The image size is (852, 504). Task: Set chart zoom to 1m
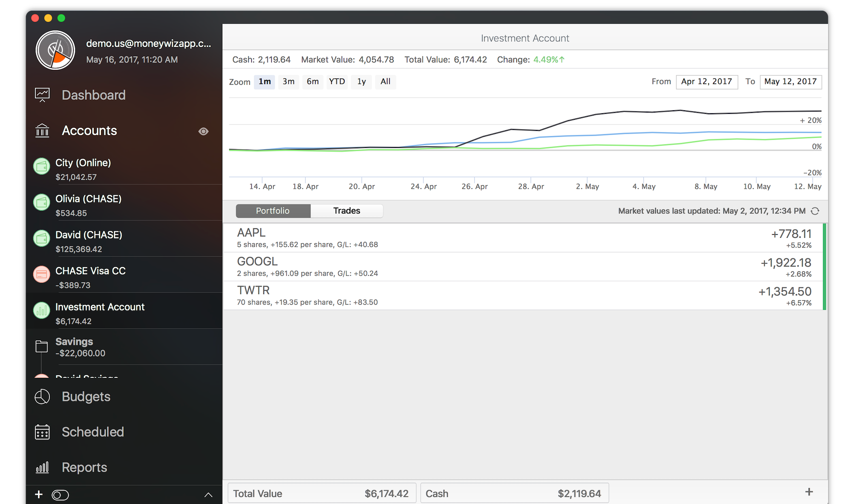point(265,82)
